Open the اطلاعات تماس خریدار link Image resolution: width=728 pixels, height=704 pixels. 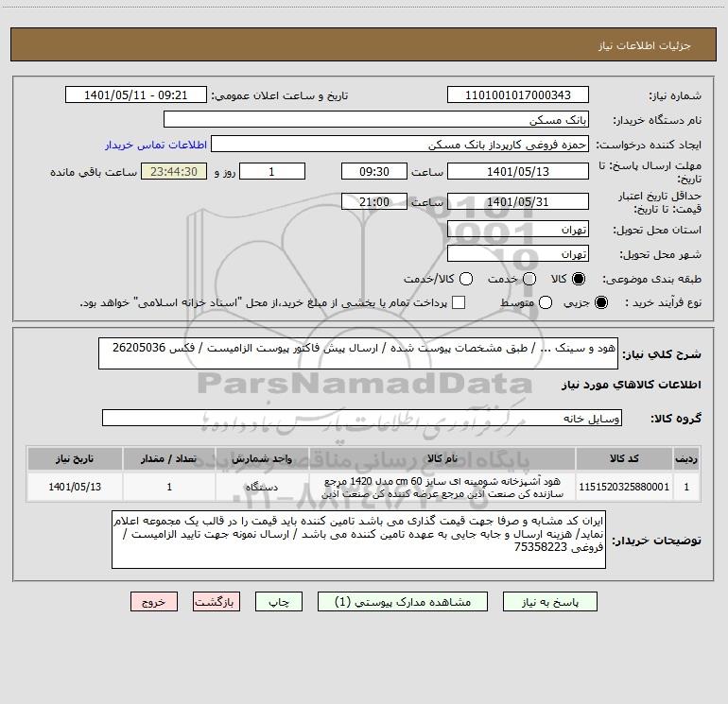(156, 145)
